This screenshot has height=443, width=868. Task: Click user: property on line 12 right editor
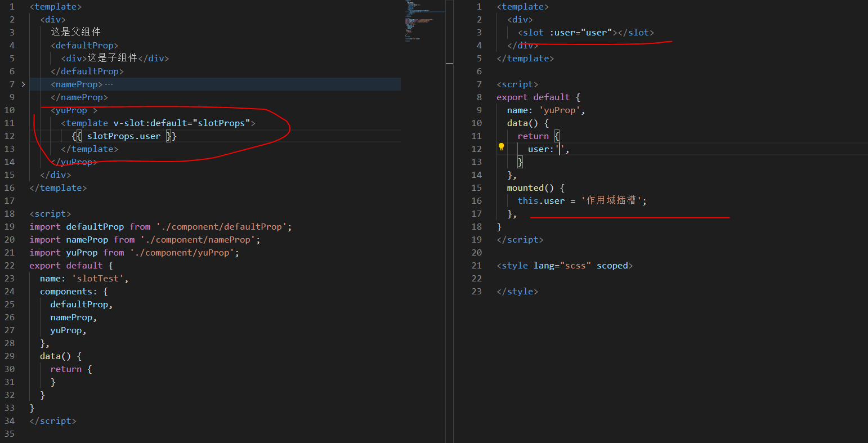541,149
